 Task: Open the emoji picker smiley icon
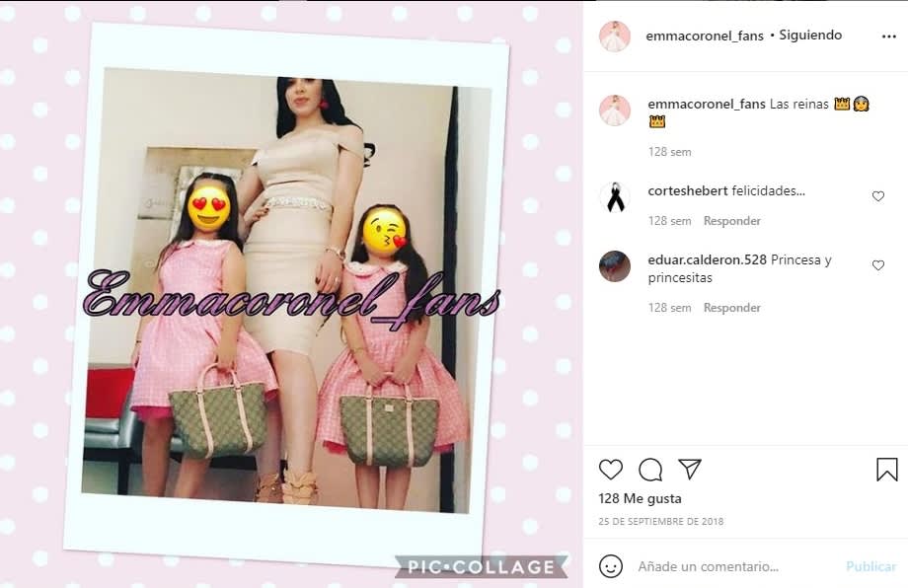[x=610, y=566]
